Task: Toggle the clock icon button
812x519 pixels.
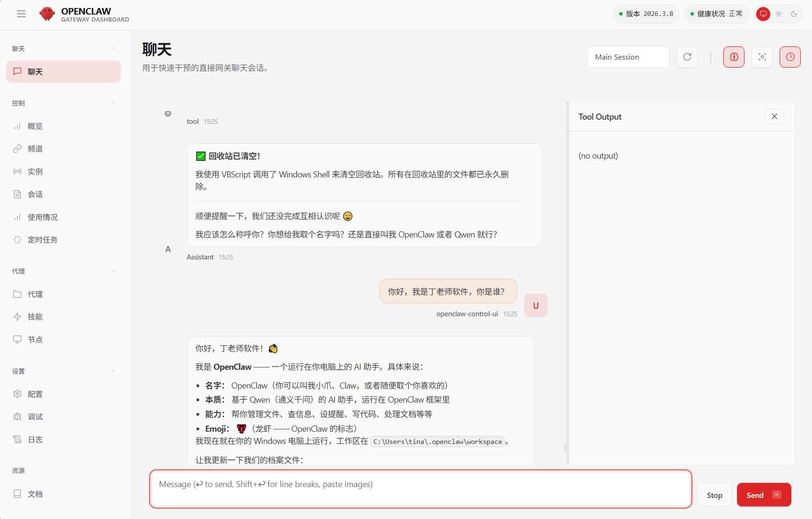Action: [x=790, y=57]
